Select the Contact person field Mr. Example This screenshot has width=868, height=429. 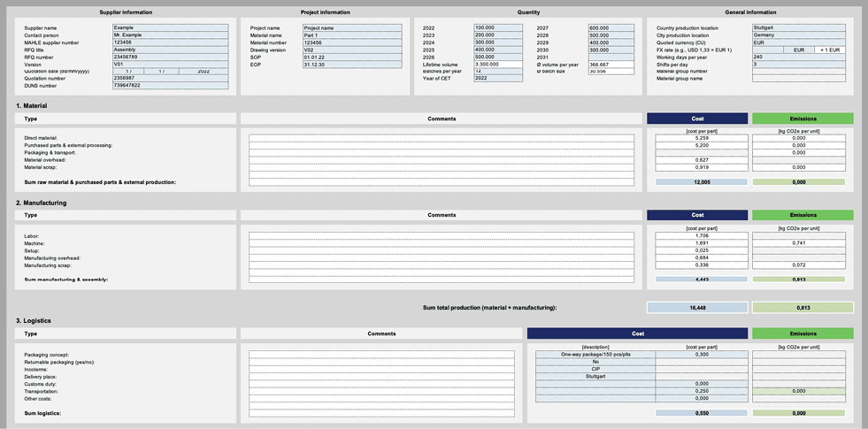(x=170, y=34)
